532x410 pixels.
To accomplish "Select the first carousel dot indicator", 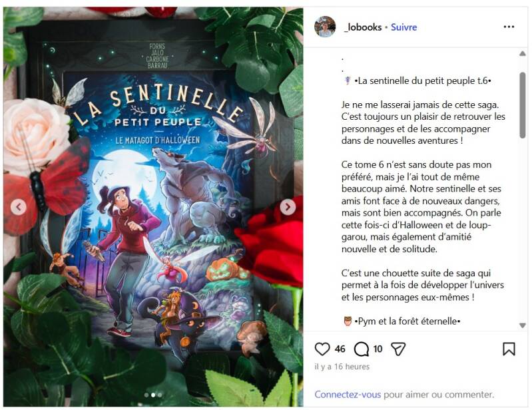I will (x=146, y=395).
